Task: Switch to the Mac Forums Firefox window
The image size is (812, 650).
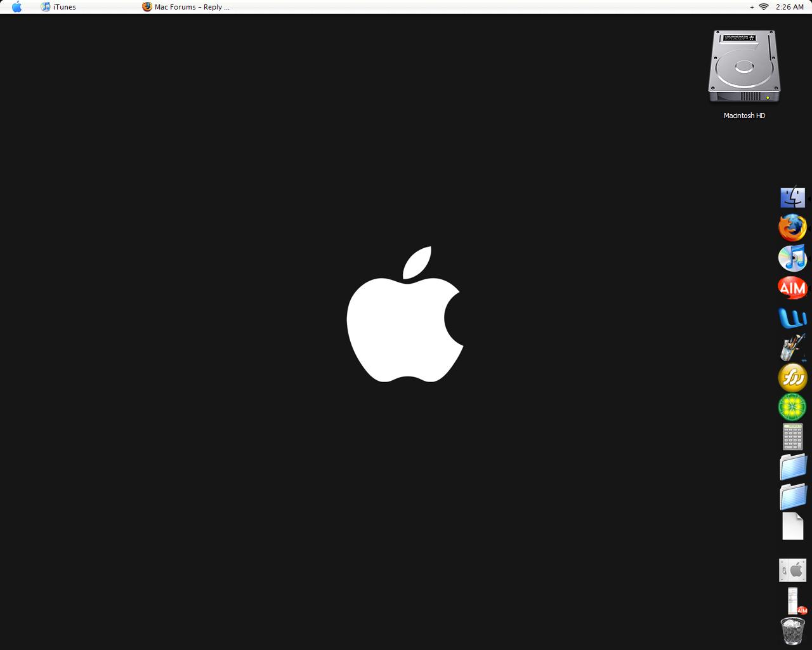Action: (x=186, y=7)
